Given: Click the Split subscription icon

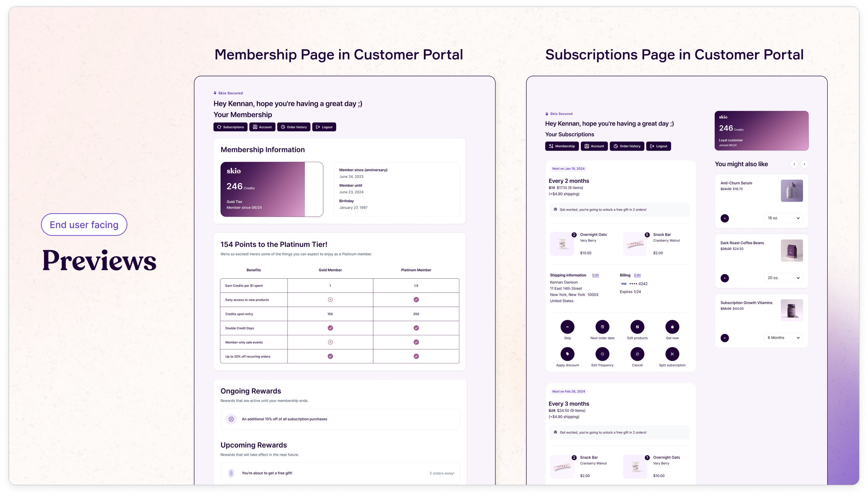Looking at the screenshot, I should click(x=672, y=354).
